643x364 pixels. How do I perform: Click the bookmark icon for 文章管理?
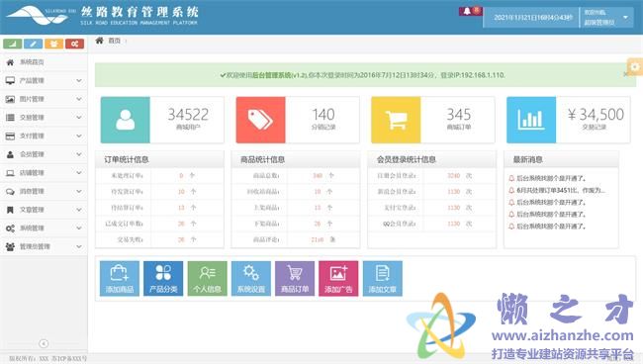coord(10,210)
